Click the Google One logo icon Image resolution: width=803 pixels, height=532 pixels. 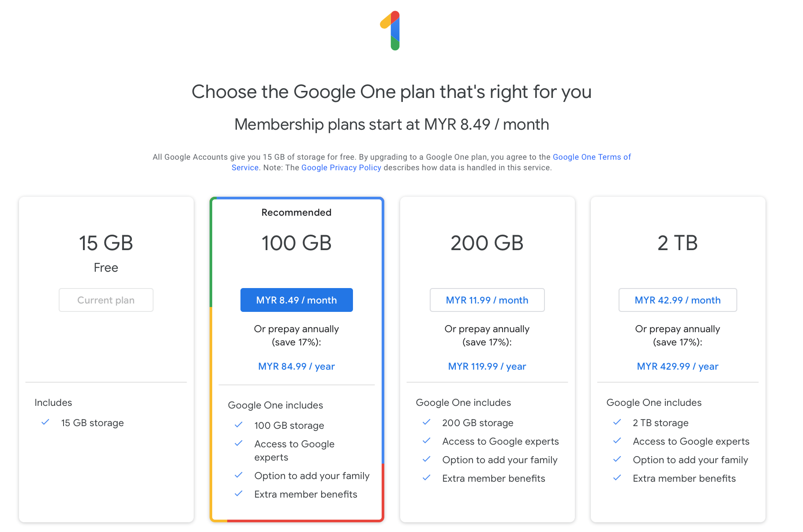tap(390, 30)
